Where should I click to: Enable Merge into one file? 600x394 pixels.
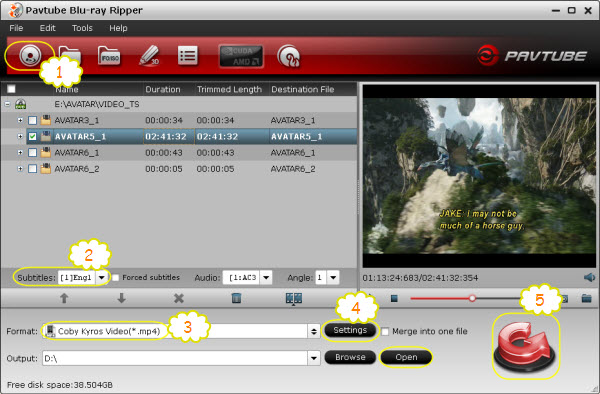coord(385,332)
